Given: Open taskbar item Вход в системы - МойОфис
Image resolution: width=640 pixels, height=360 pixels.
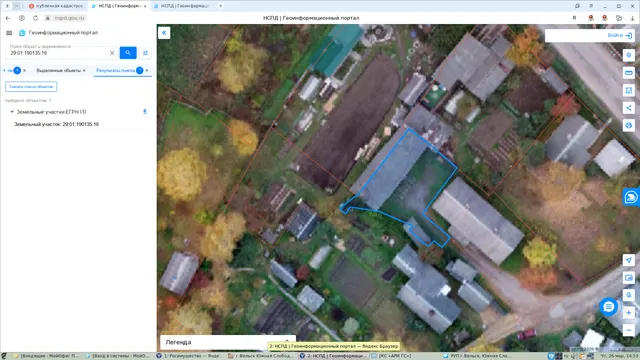Looking at the screenshot, I should click(x=118, y=356).
